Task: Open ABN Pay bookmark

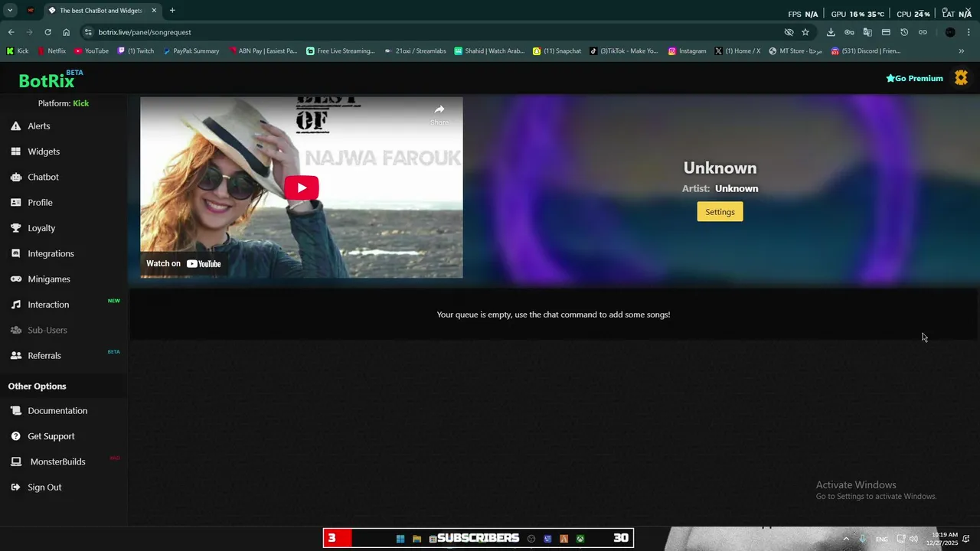Action: 263,51
